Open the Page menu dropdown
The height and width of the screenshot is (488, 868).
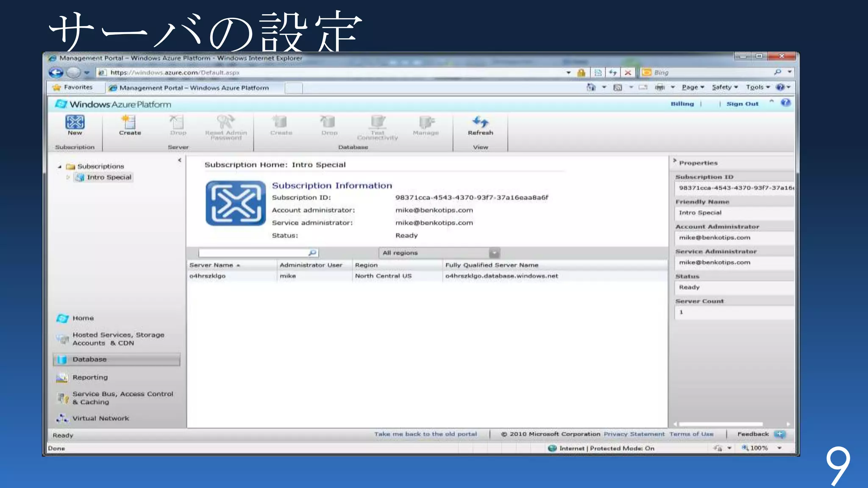pos(693,87)
